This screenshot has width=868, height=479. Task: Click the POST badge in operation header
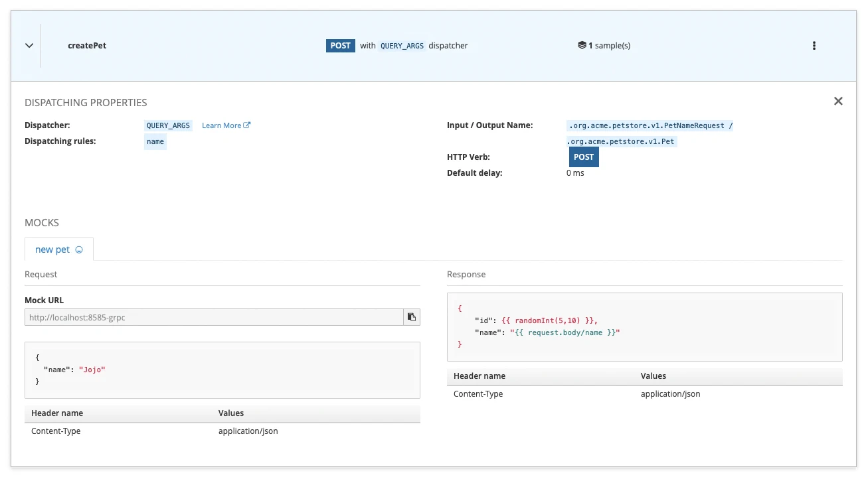[x=340, y=46]
